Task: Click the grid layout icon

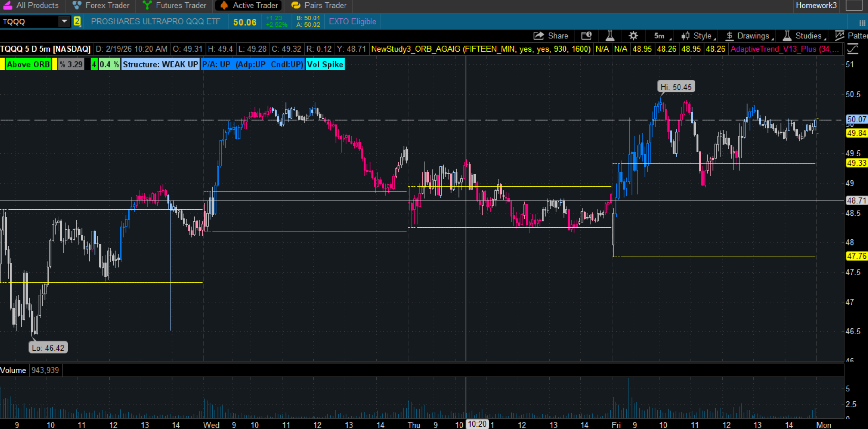Action: [x=862, y=23]
